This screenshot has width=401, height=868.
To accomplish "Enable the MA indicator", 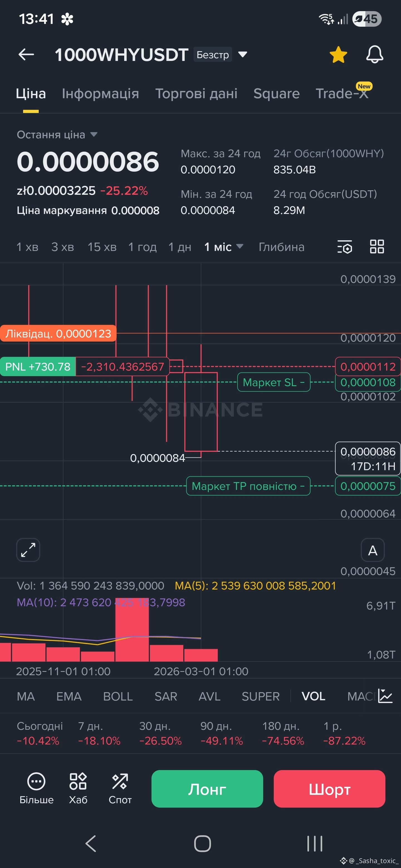I will tap(26, 697).
